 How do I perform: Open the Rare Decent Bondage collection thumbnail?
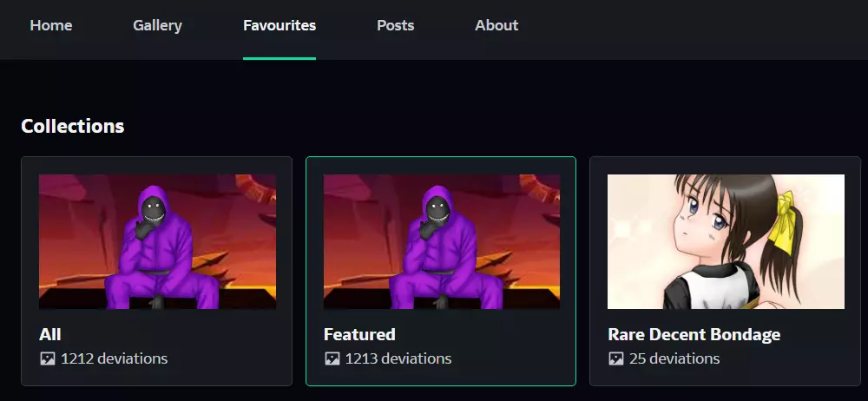point(726,241)
